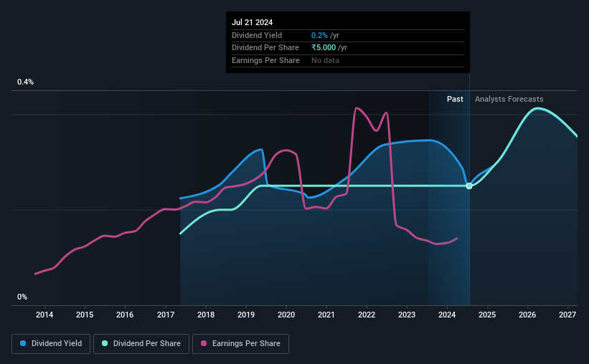Click the 2017 x-axis label
Viewport: 589px width, 364px height.
click(x=165, y=315)
